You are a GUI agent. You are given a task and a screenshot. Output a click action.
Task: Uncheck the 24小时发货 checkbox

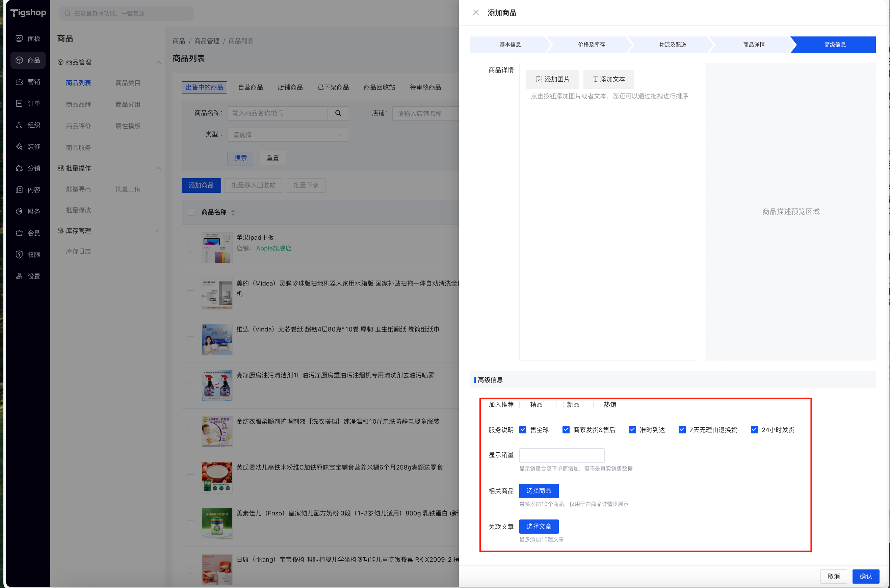pyautogui.click(x=754, y=430)
